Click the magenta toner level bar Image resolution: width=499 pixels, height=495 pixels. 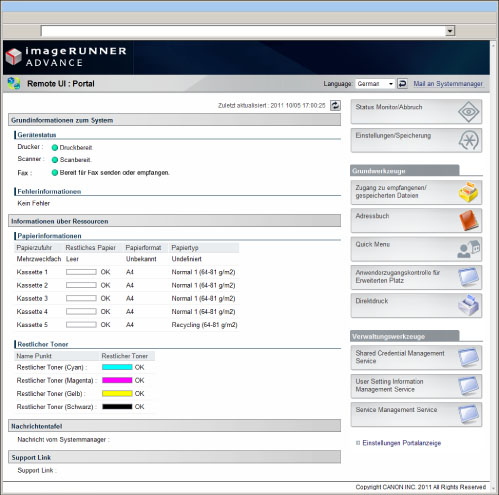click(x=117, y=380)
